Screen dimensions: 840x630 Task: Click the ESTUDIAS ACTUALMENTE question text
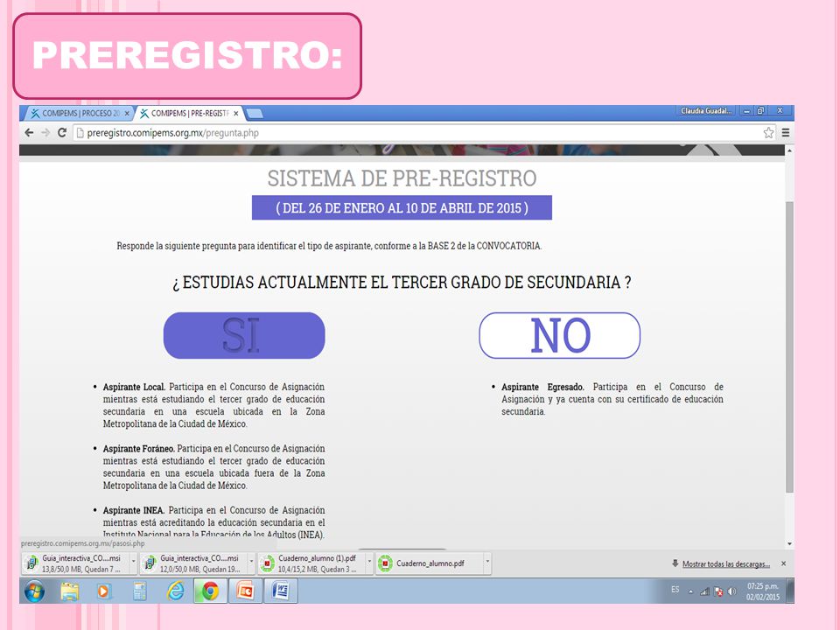point(402,283)
